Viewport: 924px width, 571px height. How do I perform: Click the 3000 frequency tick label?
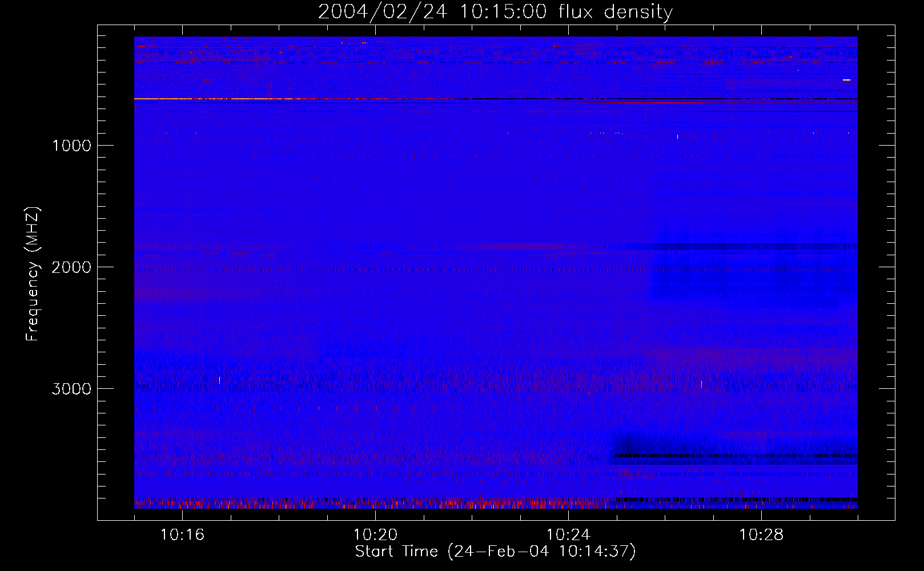(71, 389)
